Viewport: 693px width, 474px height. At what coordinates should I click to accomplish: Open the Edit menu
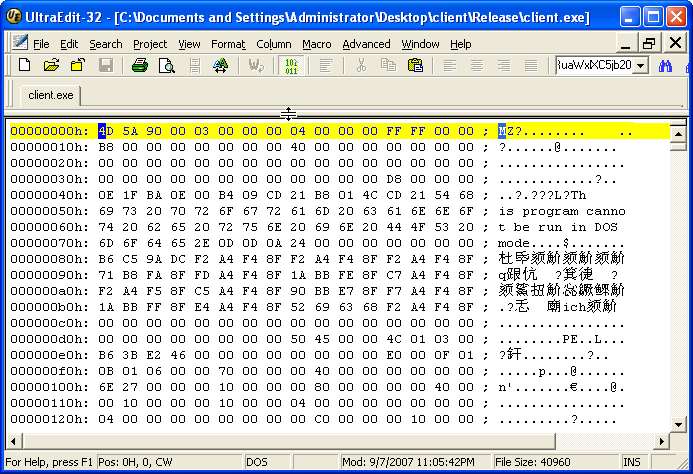click(x=69, y=44)
